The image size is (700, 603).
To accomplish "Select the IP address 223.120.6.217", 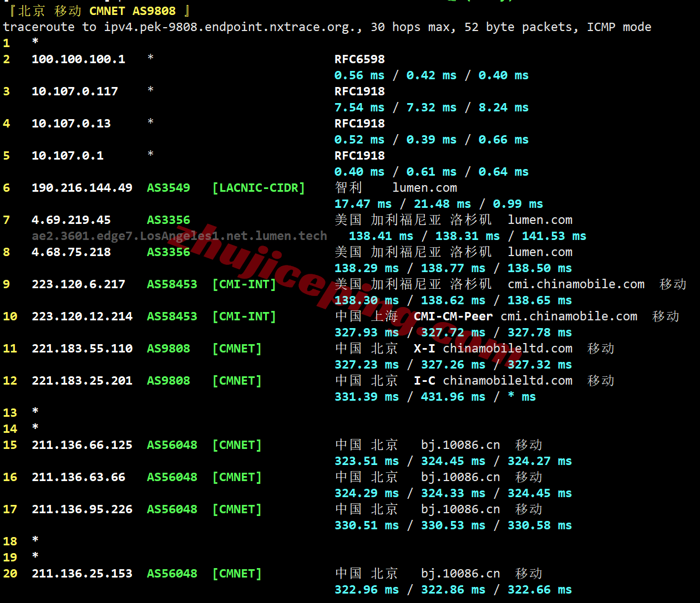I will coord(78,284).
